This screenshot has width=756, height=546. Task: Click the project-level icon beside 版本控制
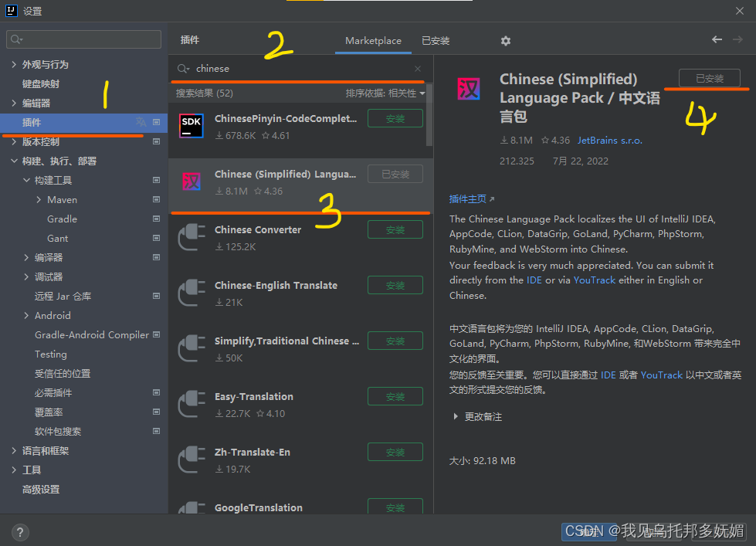click(156, 141)
